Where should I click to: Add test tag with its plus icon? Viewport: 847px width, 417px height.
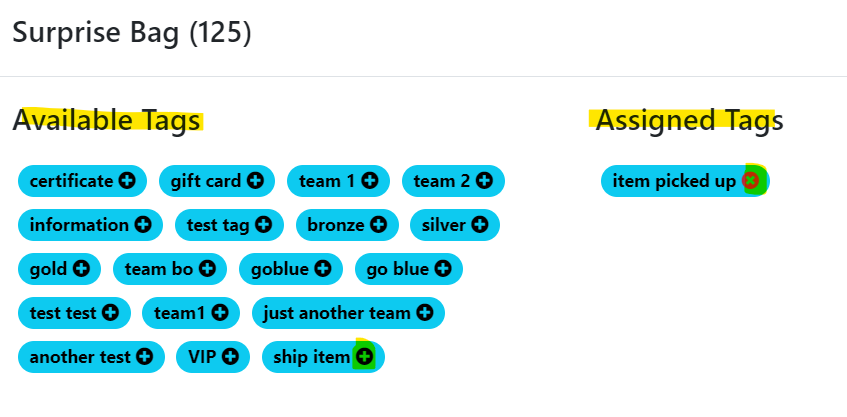click(263, 225)
